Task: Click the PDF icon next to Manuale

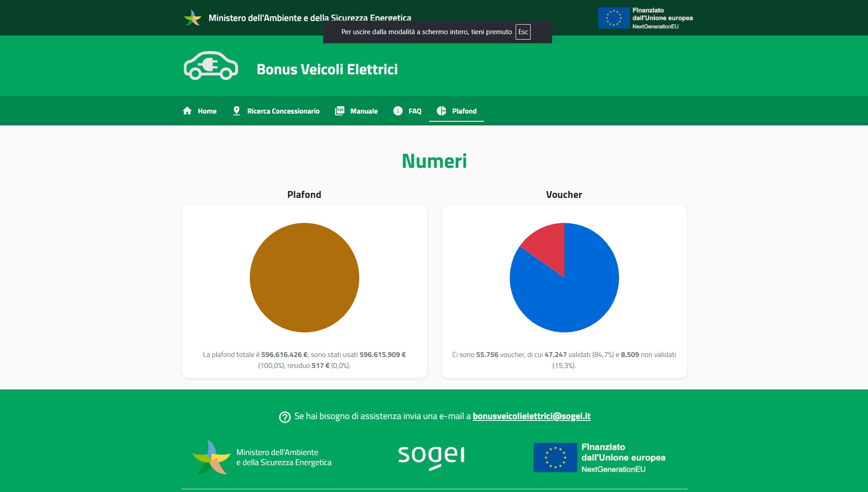Action: (340, 111)
